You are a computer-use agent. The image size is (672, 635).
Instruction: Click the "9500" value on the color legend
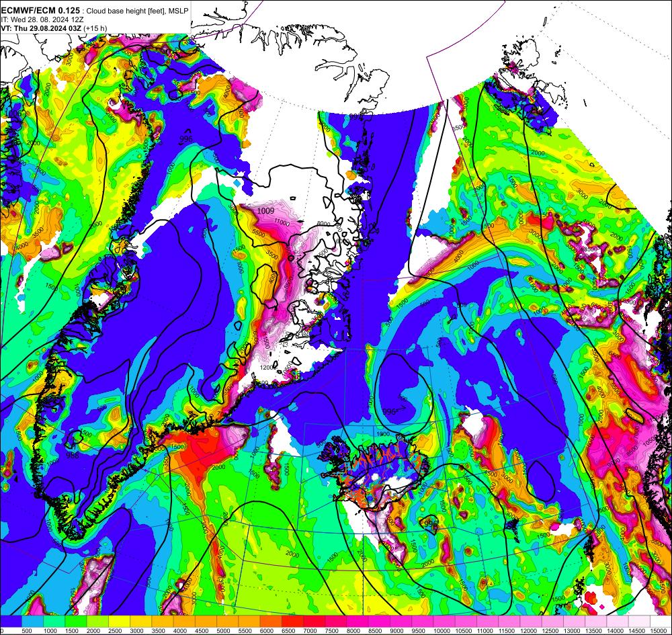[418, 631]
